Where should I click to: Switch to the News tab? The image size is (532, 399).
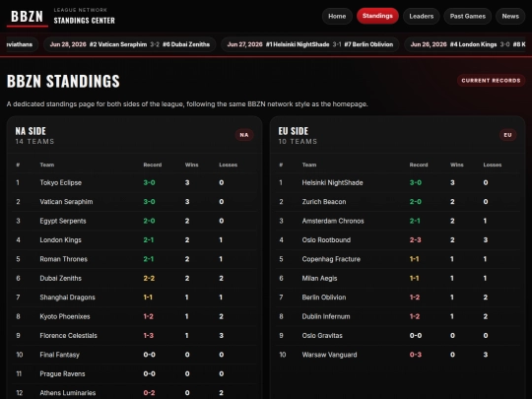(510, 16)
